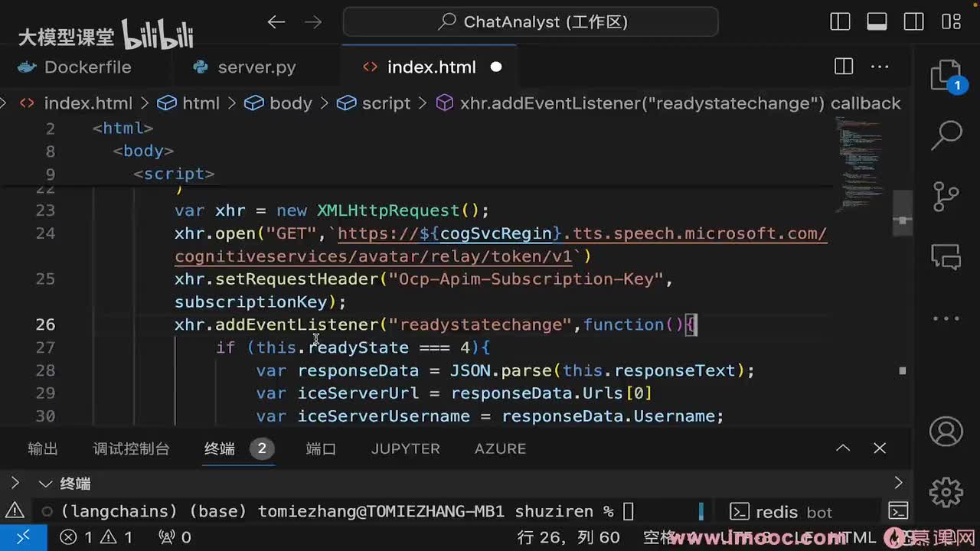Open the Search view
Screen dimensions: 980x551
click(946, 136)
